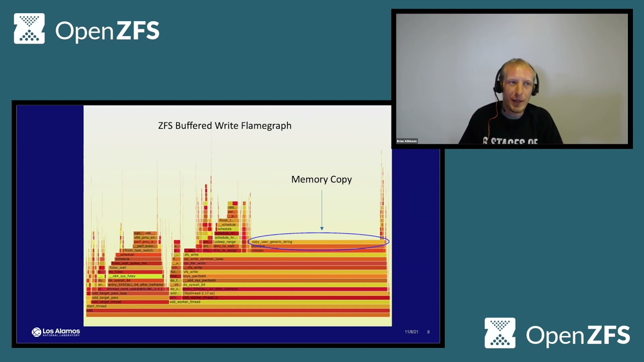Click the ZFS Buffered Write Flamegraph title
This screenshot has height=362, width=644.
[x=224, y=126]
